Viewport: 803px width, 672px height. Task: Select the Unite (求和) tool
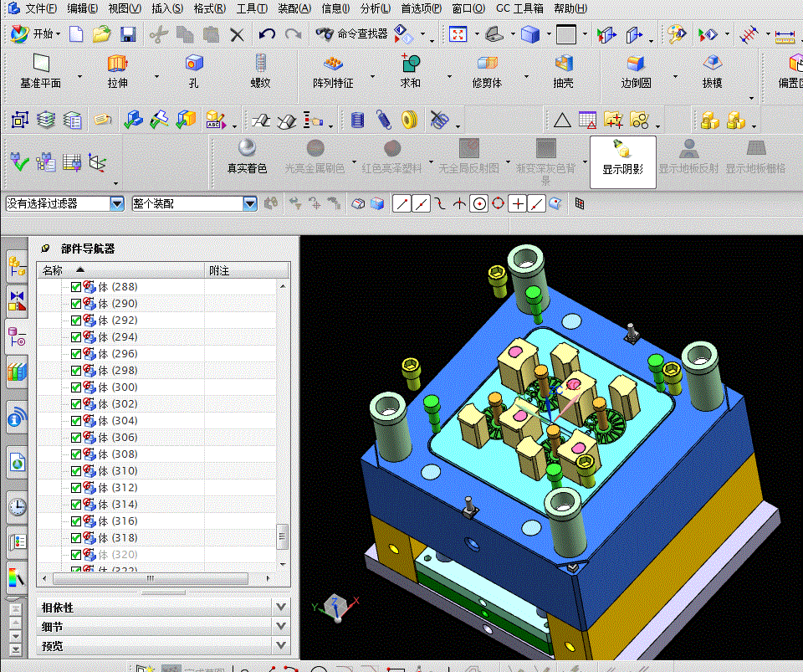point(410,70)
